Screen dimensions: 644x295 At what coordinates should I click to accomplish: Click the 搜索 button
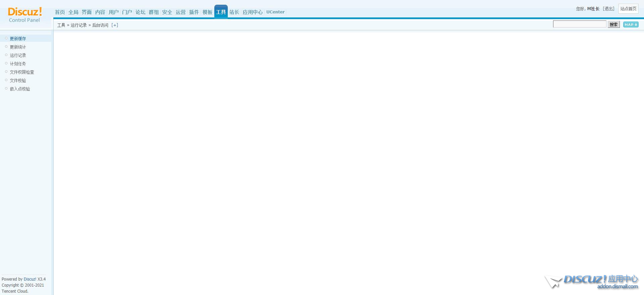pyautogui.click(x=613, y=24)
